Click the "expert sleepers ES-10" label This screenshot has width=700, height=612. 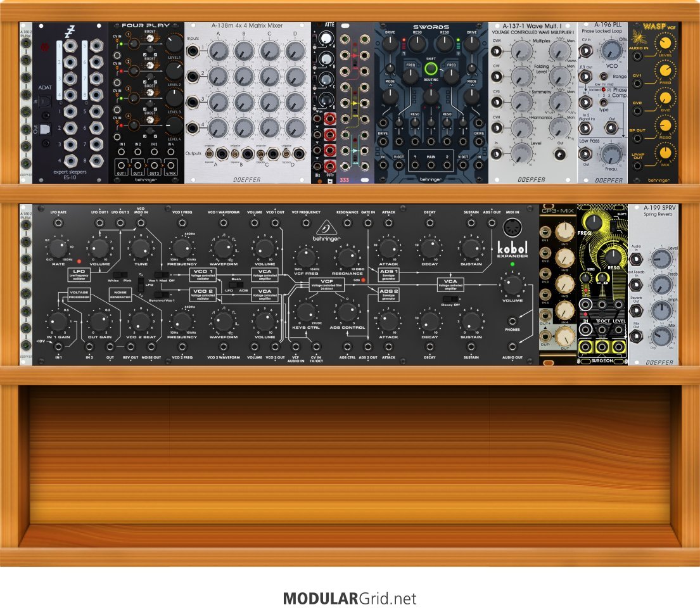pos(70,174)
